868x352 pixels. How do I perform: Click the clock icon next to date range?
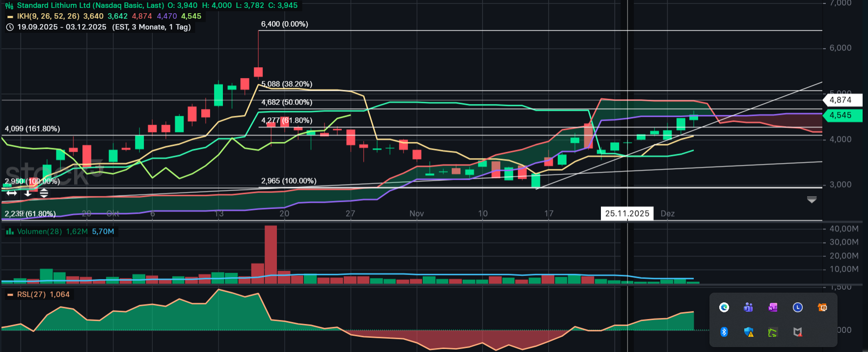coord(9,27)
